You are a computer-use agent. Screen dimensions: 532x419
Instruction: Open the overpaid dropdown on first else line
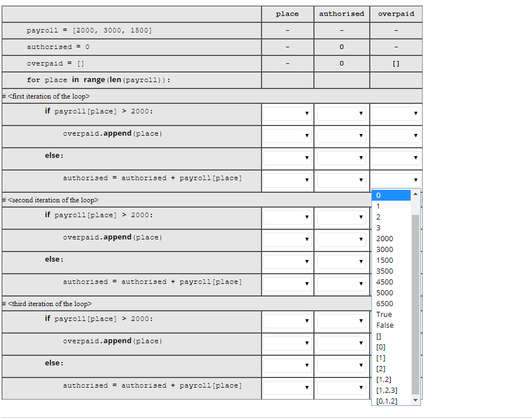(395, 158)
